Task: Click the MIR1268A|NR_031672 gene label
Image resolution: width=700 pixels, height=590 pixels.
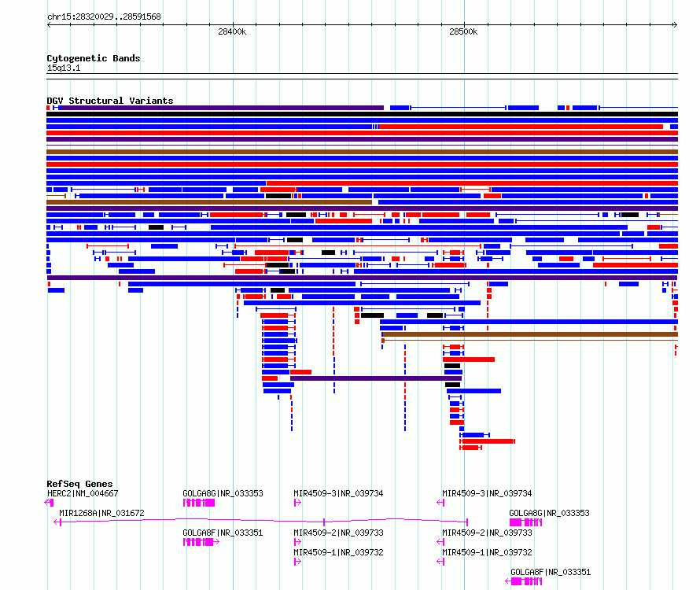Action: pyautogui.click(x=101, y=513)
